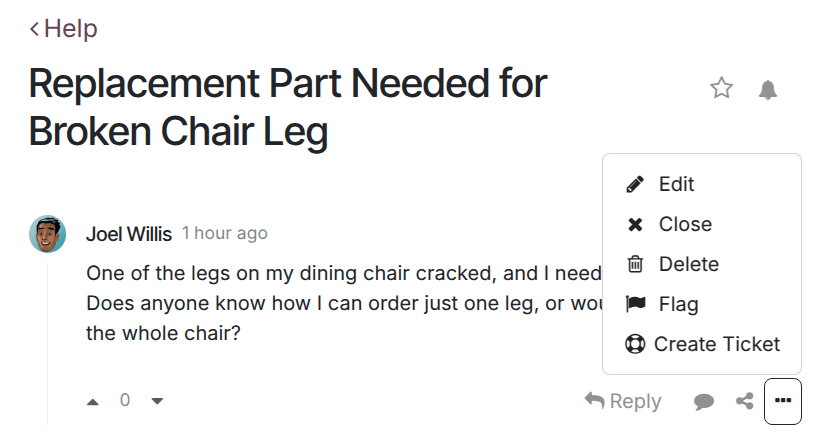Click the trash can Delete icon
Viewport: 826px width, 438px height.
tap(635, 265)
